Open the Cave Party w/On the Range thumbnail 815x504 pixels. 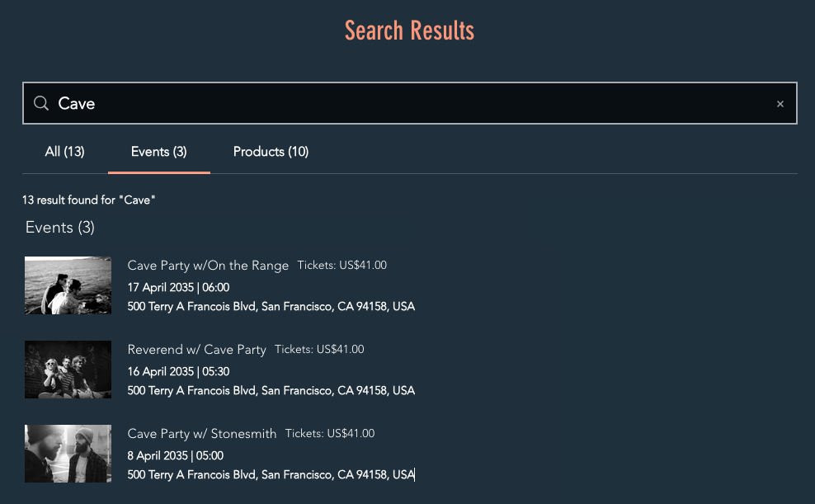pyautogui.click(x=68, y=285)
